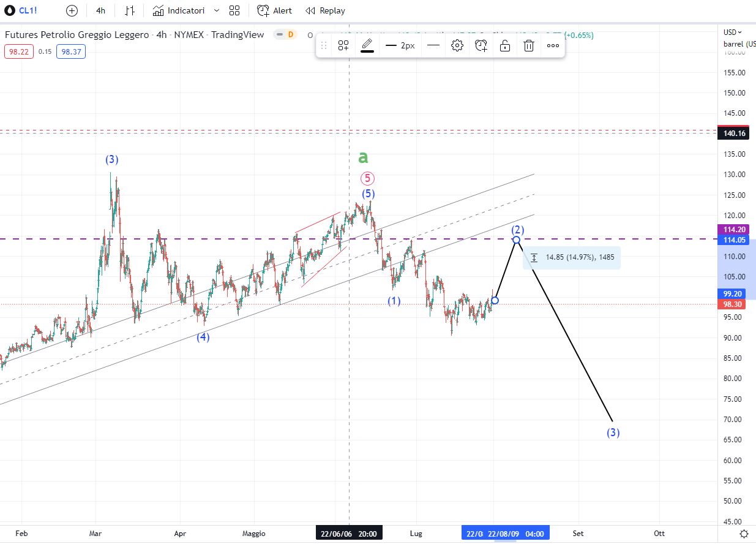This screenshot has height=544, width=756.
Task: Open the 4h interval selector
Action: click(x=101, y=10)
